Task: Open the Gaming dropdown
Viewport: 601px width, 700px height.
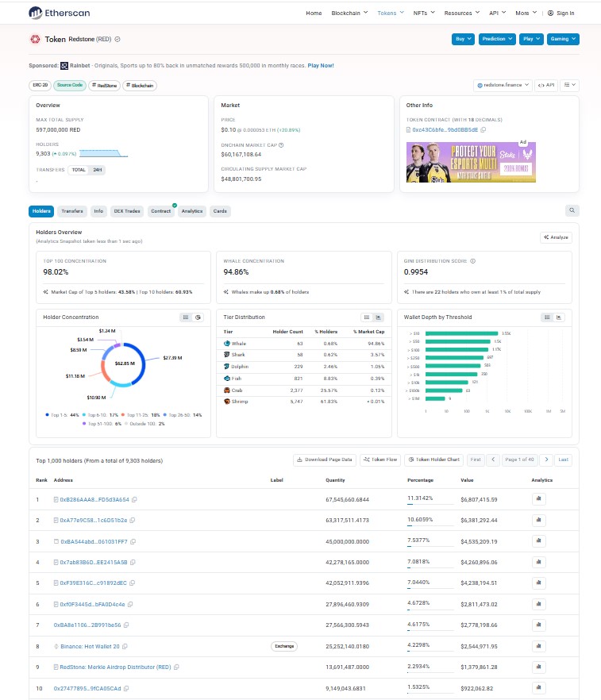Action: 563,40
